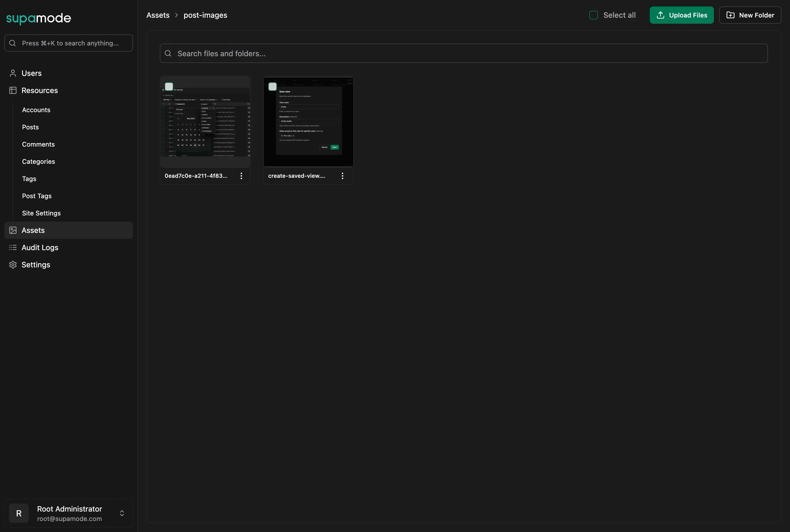Check the 0ead7c0e image's selection checkbox

coord(169,86)
